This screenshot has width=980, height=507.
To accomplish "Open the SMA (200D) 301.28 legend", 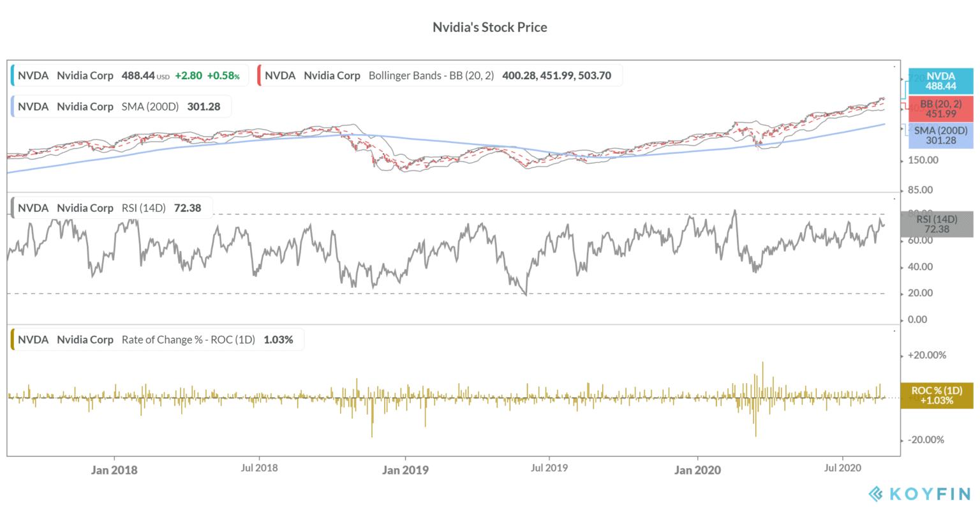I will click(x=121, y=107).
